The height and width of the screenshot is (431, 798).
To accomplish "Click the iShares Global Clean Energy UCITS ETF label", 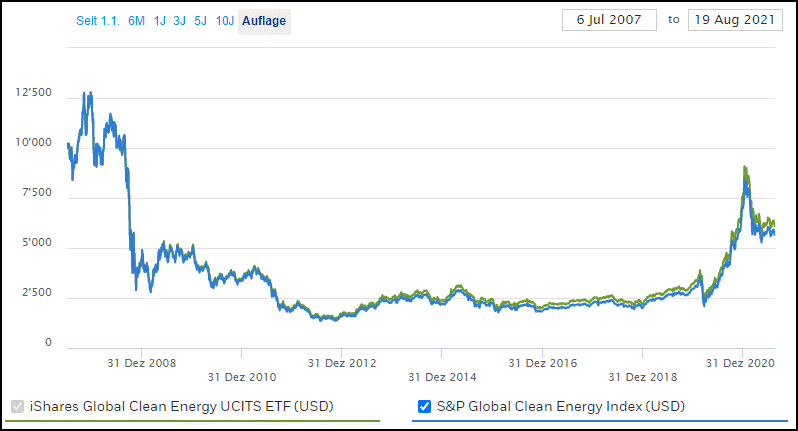I will [x=183, y=406].
